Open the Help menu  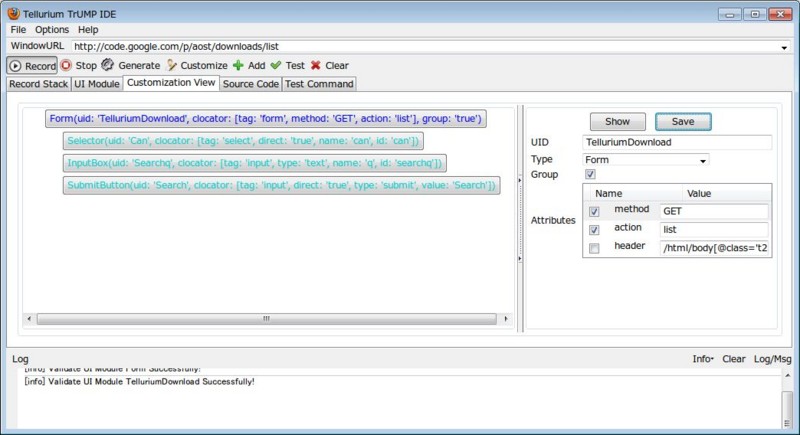[x=88, y=30]
